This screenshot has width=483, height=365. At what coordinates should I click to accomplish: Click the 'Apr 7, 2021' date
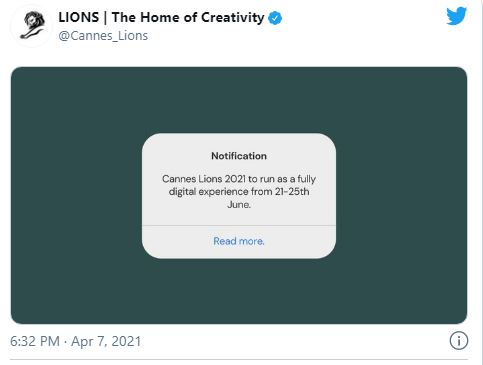pos(106,341)
